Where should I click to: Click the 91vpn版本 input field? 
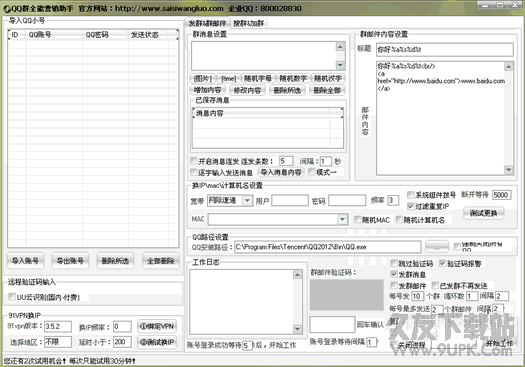coord(58,326)
